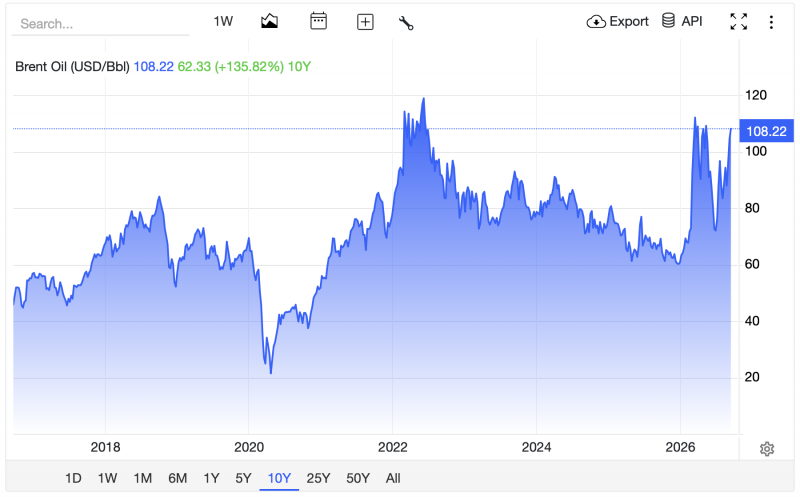
Task: Click the 1Y range button
Action: point(211,478)
